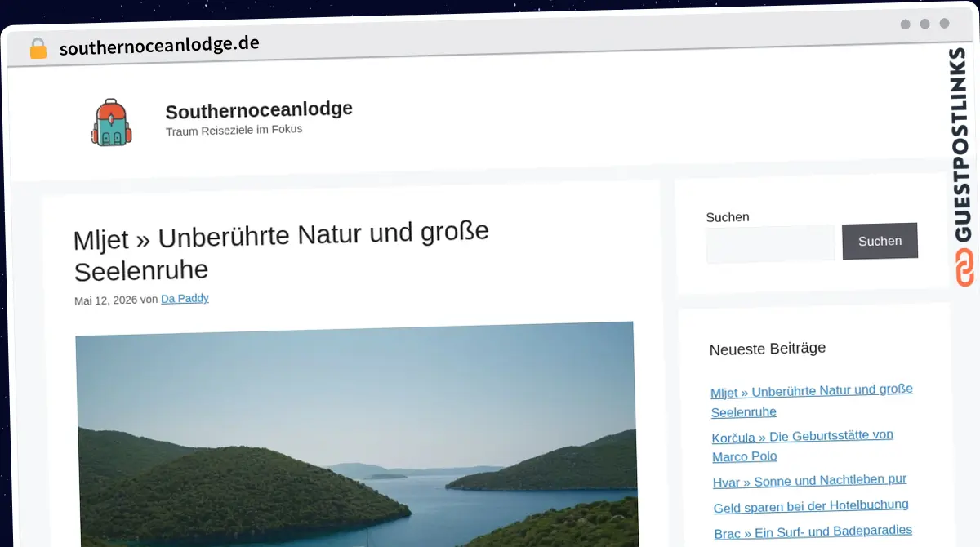Open recent post Mljet » Unberührte Natur in sidebar
Image resolution: width=980 pixels, height=547 pixels.
coord(812,400)
